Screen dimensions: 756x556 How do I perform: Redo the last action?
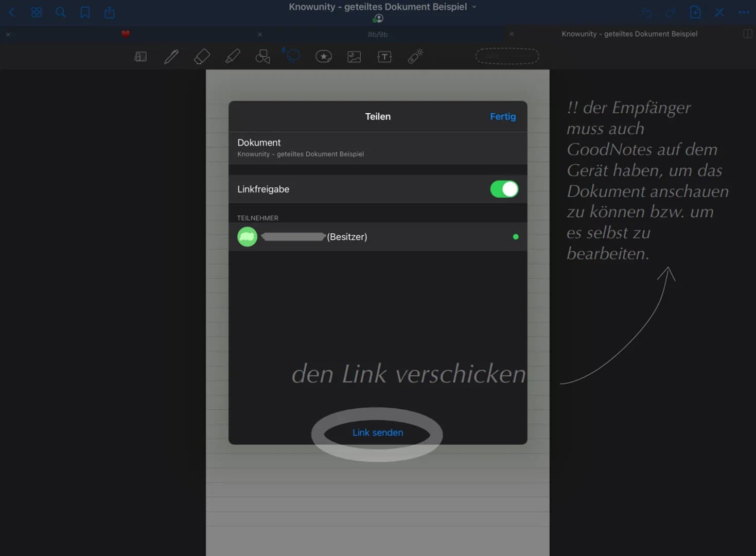(671, 12)
